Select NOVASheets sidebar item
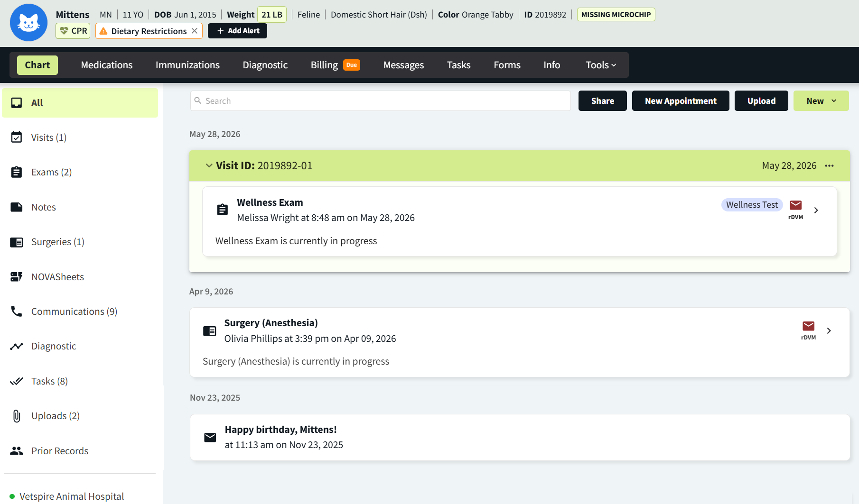The image size is (859, 504). click(58, 277)
